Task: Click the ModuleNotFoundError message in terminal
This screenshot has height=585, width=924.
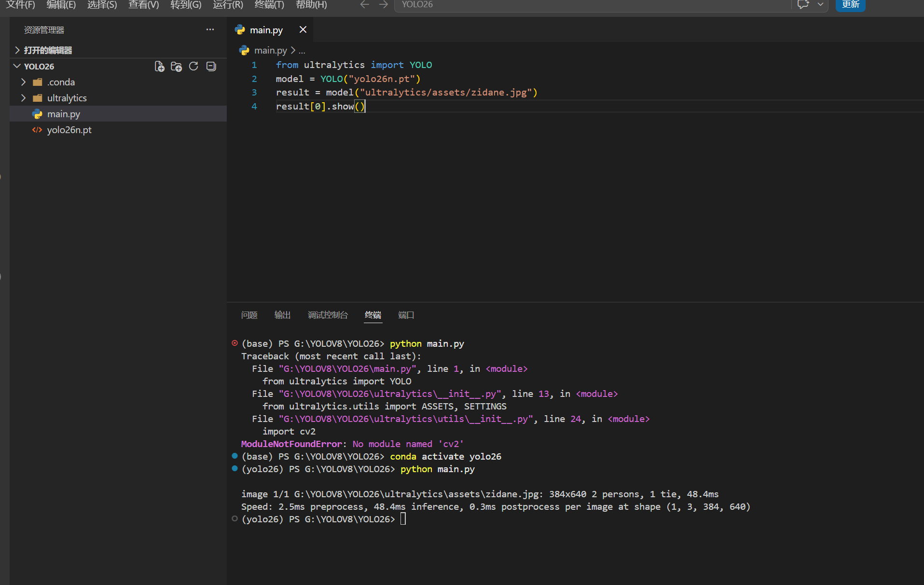Action: (x=352, y=444)
